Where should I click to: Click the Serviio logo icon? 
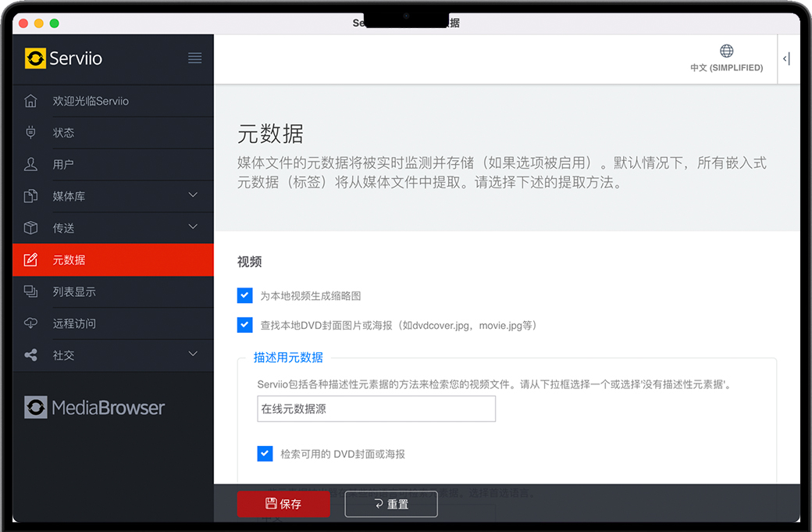[x=36, y=59]
